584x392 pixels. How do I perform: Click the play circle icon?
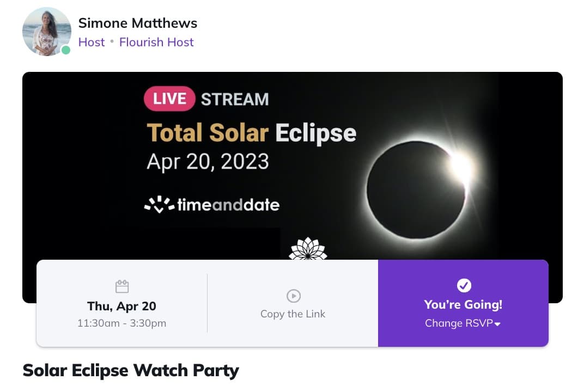293,296
